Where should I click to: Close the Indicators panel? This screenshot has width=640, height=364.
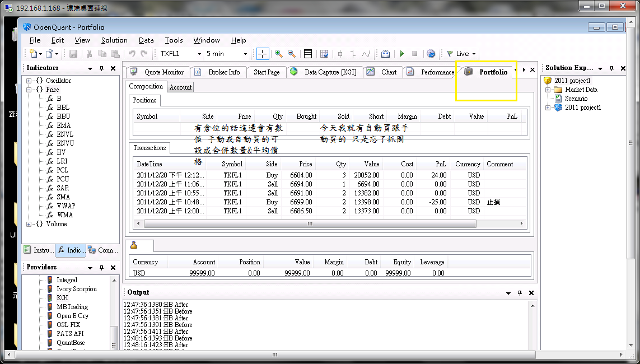click(x=113, y=68)
